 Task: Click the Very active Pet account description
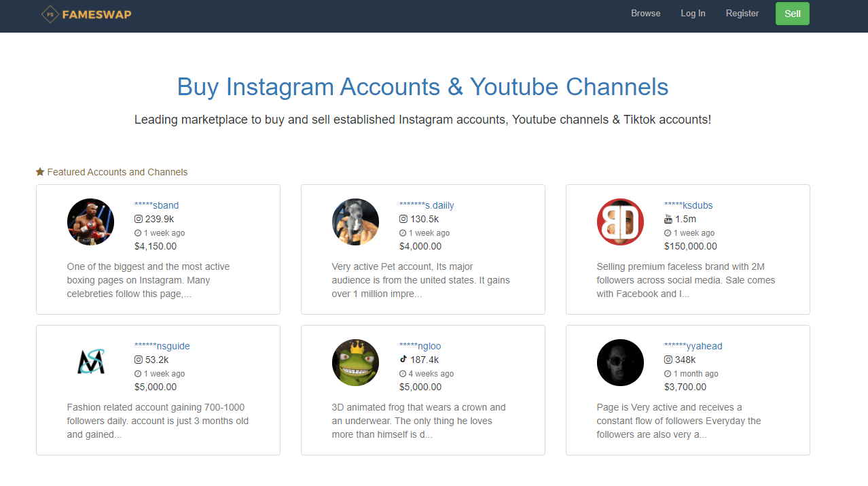click(x=420, y=280)
